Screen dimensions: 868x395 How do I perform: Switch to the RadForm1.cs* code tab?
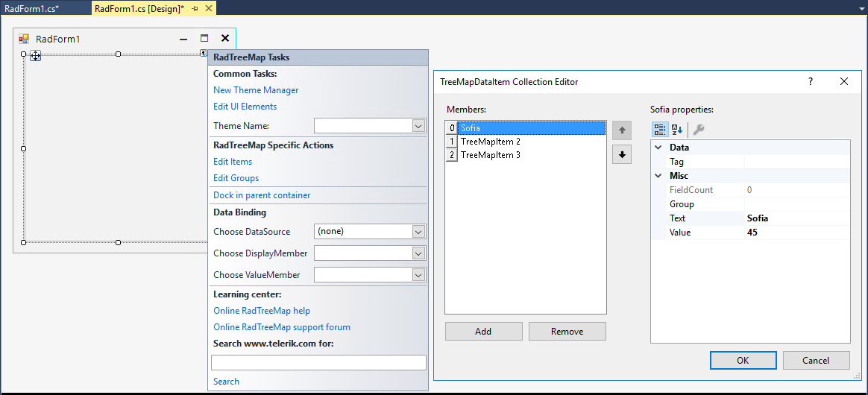pyautogui.click(x=31, y=9)
